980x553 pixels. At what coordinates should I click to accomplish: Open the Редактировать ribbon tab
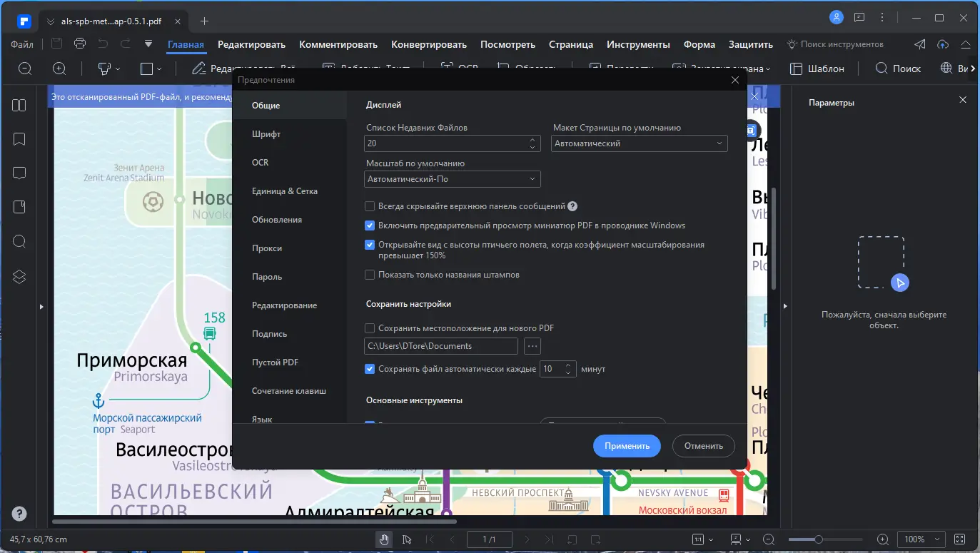coord(251,44)
